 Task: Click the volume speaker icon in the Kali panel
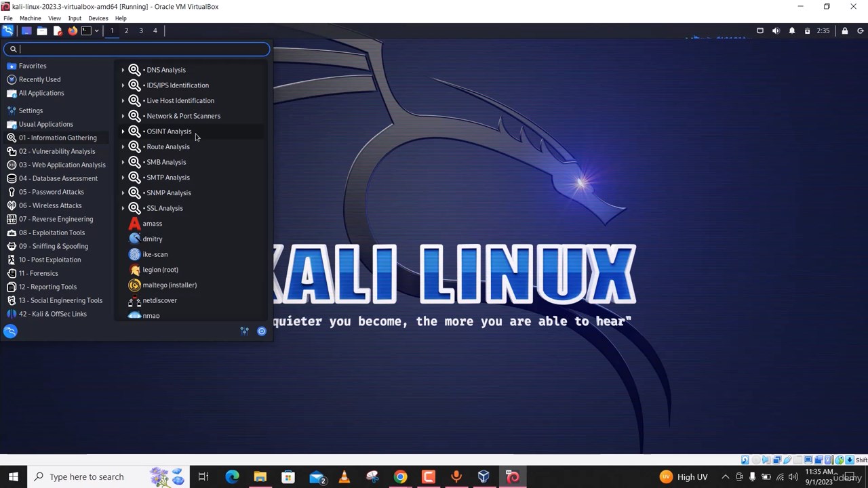click(776, 30)
